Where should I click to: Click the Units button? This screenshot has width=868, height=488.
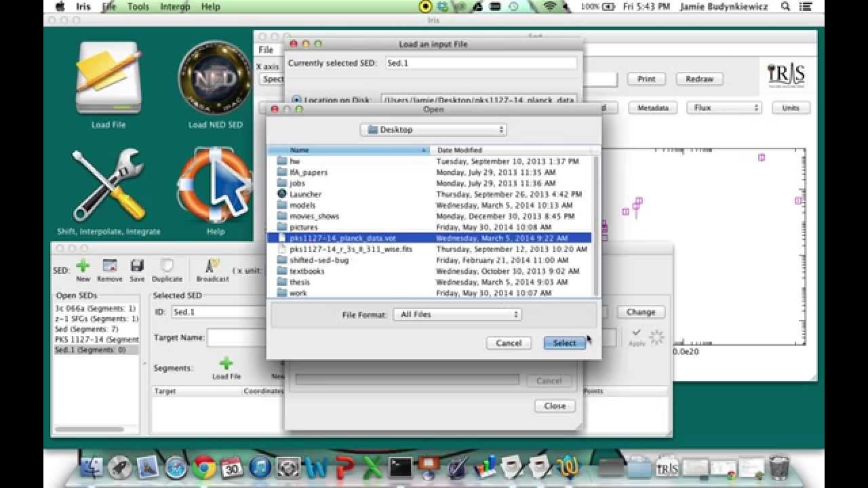pos(791,108)
